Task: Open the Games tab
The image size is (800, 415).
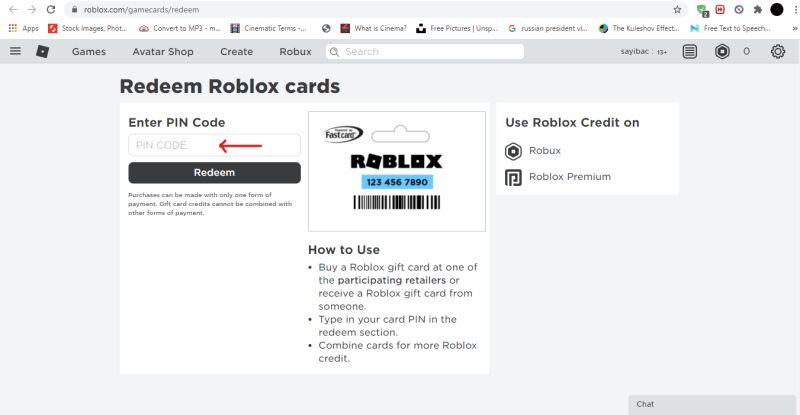Action: point(89,52)
